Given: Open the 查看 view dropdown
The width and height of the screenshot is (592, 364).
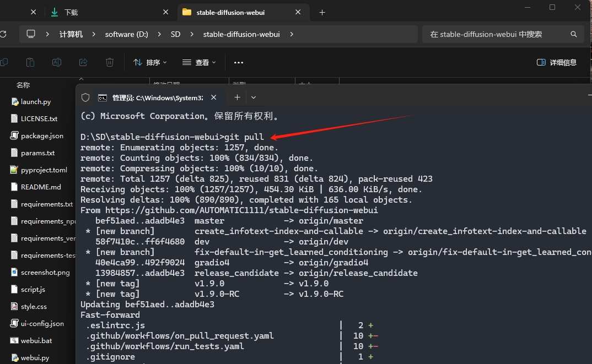Looking at the screenshot, I should point(199,62).
